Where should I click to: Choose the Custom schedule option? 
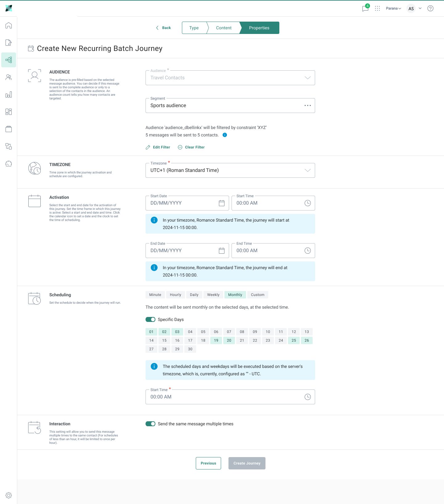pos(258,295)
